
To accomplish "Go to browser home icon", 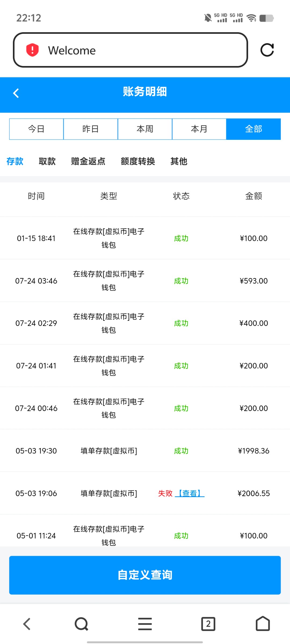I will click(x=263, y=624).
